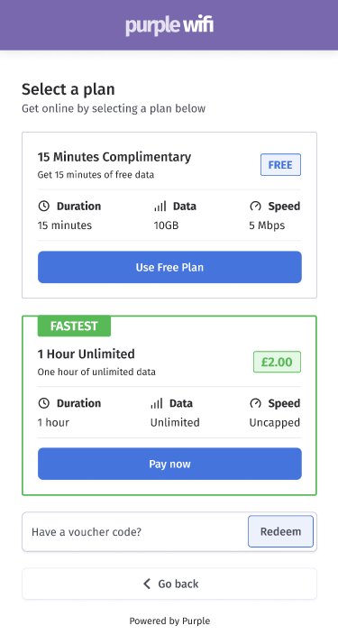
Task: Redeem a voucher code
Action: [280, 531]
